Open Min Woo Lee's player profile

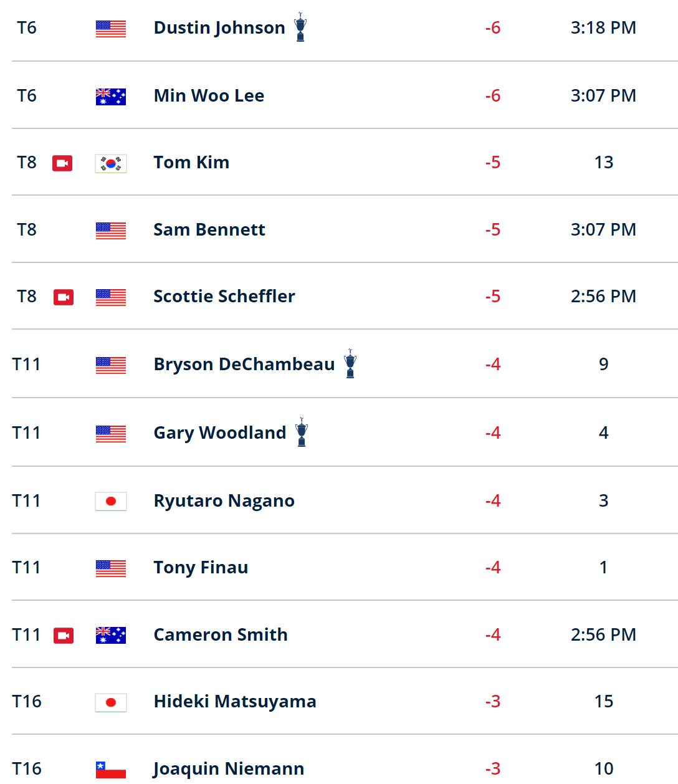[209, 95]
